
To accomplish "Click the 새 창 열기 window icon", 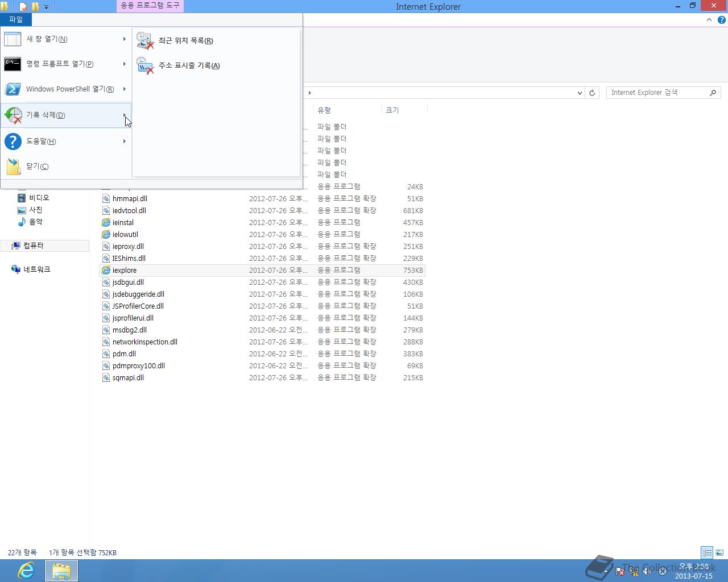I will pos(13,39).
